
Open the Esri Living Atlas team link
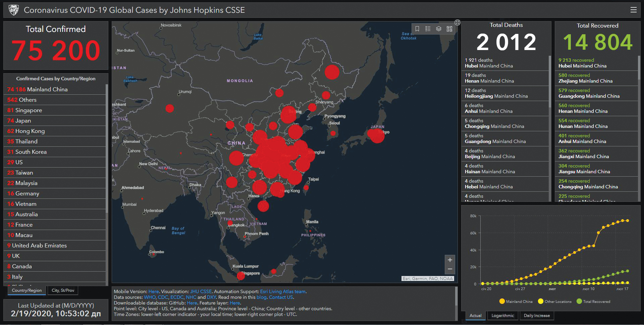pos(283,291)
